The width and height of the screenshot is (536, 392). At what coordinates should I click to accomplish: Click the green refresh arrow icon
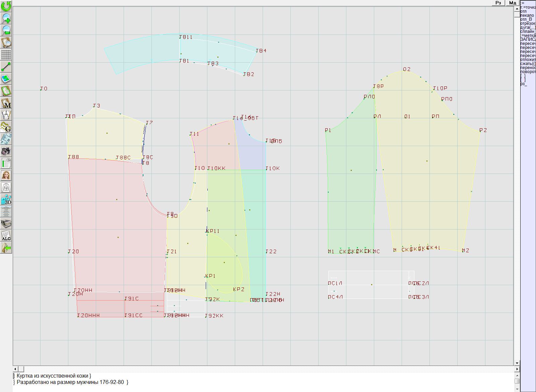(6, 6)
